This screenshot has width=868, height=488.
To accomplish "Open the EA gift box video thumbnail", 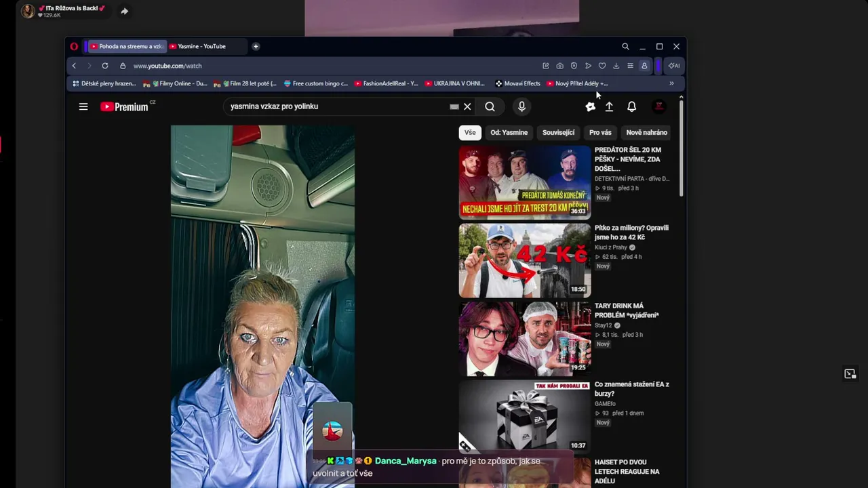I will point(525,417).
